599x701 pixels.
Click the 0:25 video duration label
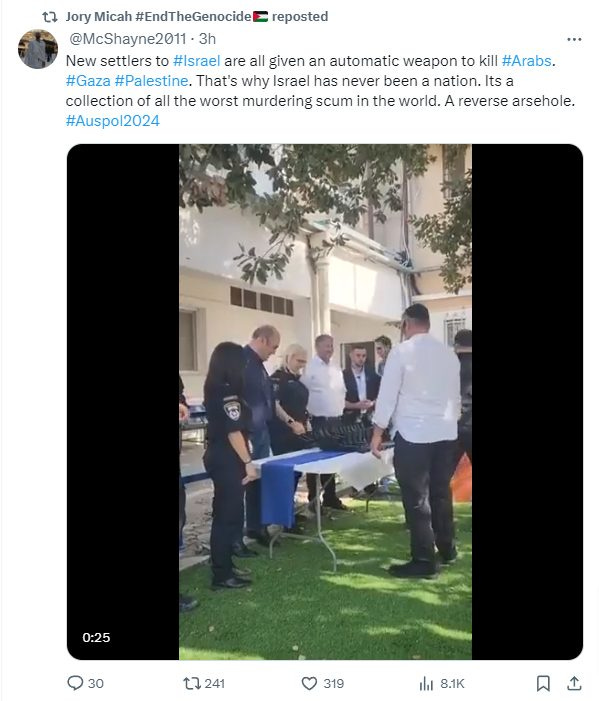(x=96, y=637)
